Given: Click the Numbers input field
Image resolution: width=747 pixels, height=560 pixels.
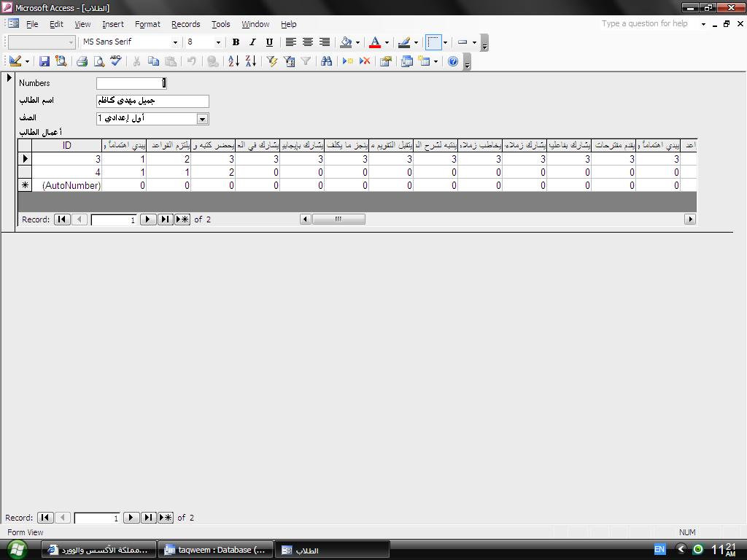Looking at the screenshot, I should 131,83.
